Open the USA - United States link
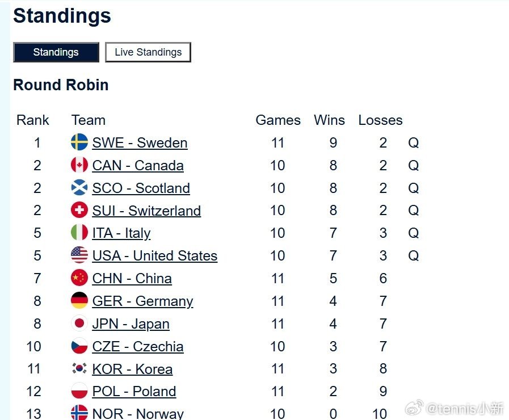 tap(154, 256)
